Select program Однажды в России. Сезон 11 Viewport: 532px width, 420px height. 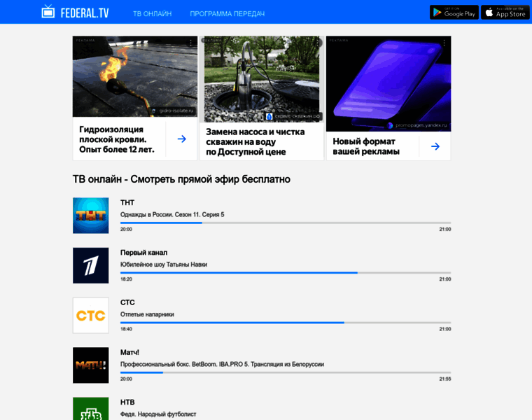172,214
